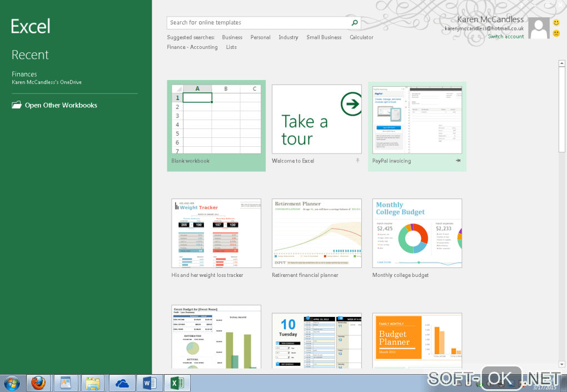Open Word from the taskbar
The image size is (567, 392).
coord(150,383)
